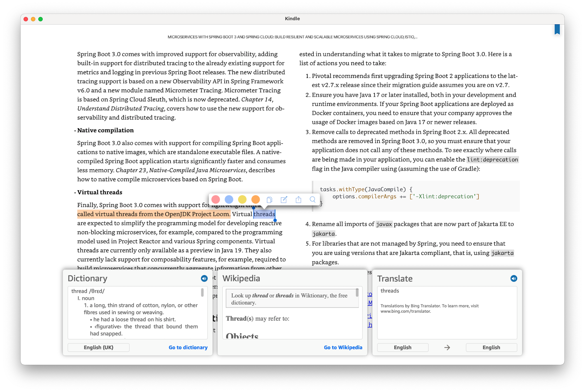
Task: Click the Dictionary card title
Action: point(88,278)
